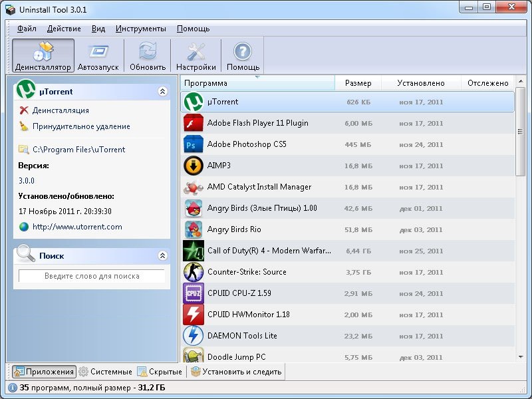Select the DAEMON Tools Lite icon
The image size is (532, 399).
coord(193,336)
